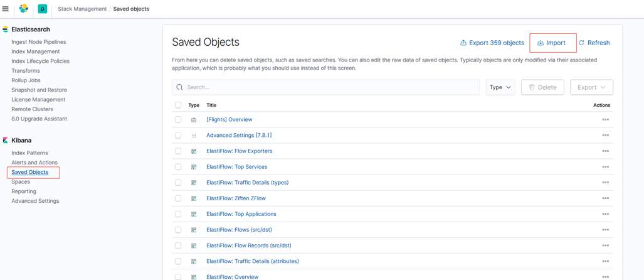Toggle the select-all checkbox in table header

click(178, 105)
